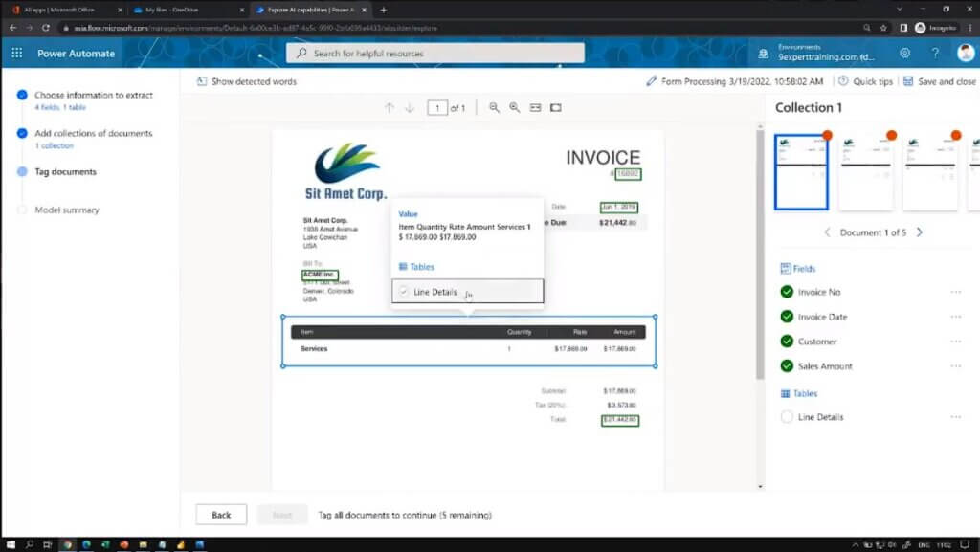Click the pencil icon to rename Form Processing
Screen dimensions: 980x552
point(651,81)
